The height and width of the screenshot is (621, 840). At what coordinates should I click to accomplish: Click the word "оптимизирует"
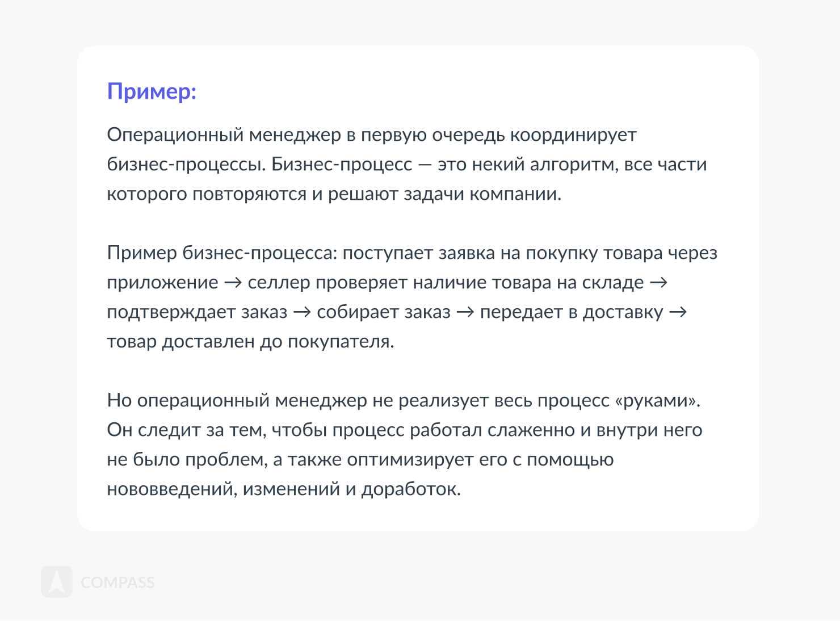click(x=410, y=460)
